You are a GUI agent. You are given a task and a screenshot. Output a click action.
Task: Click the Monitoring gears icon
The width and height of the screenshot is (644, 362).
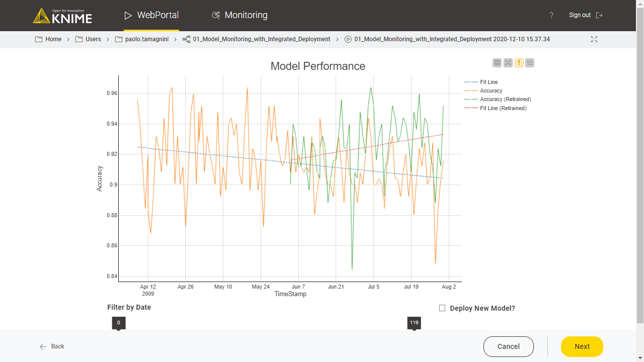[216, 15]
